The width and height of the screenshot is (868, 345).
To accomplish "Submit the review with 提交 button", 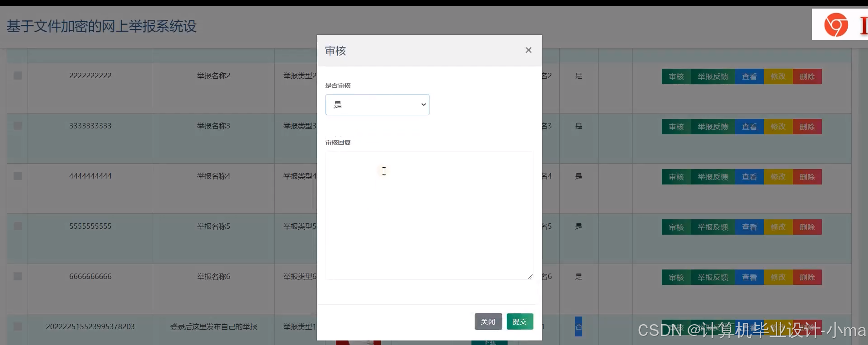I will tap(520, 321).
